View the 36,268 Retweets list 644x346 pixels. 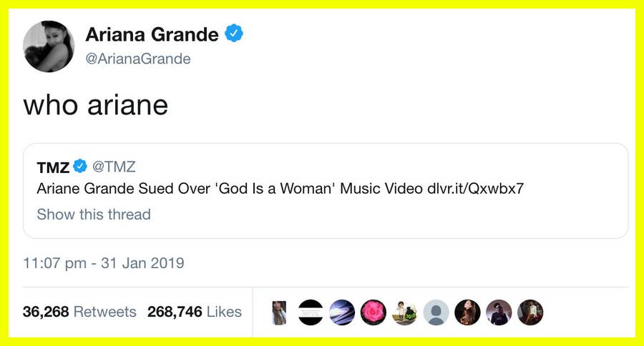point(79,312)
